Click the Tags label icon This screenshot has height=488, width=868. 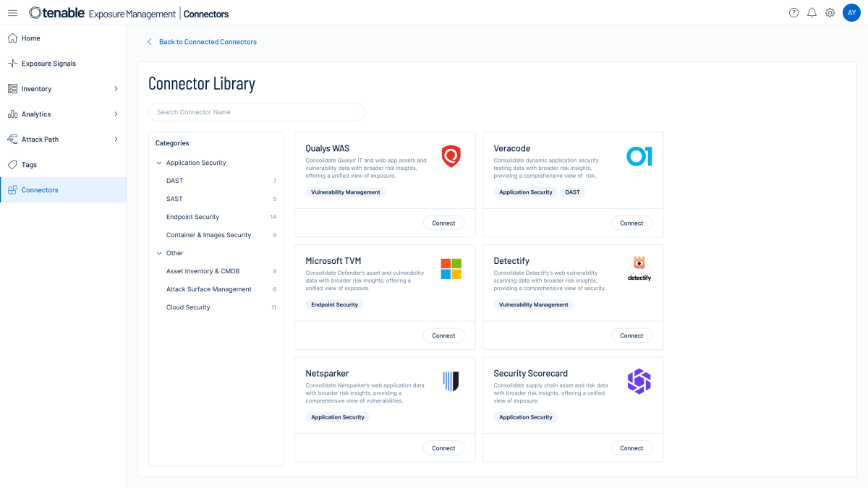tap(12, 165)
